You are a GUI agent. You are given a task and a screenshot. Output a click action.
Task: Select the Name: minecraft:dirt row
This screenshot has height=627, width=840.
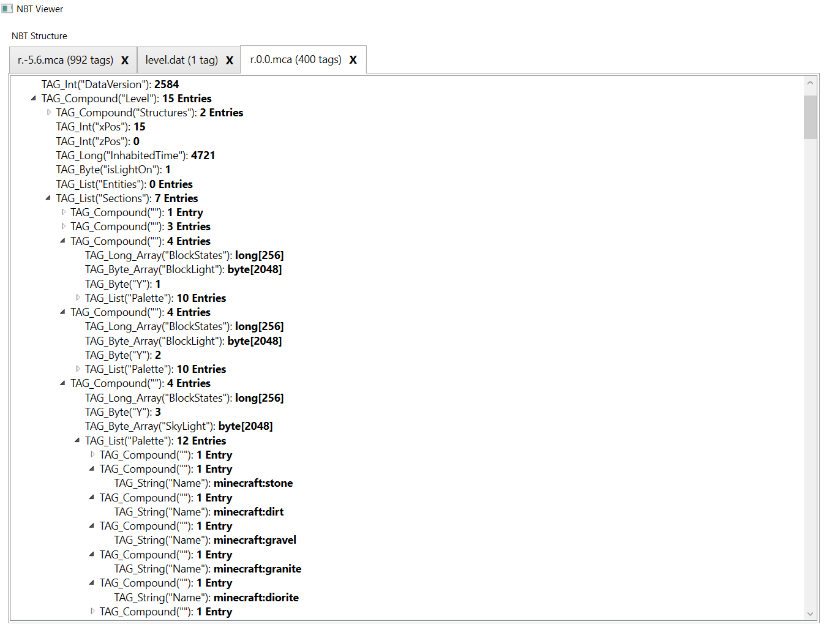pos(199,512)
